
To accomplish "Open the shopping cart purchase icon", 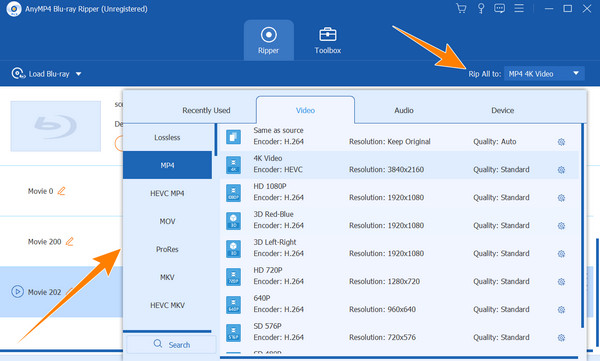I will pyautogui.click(x=461, y=8).
